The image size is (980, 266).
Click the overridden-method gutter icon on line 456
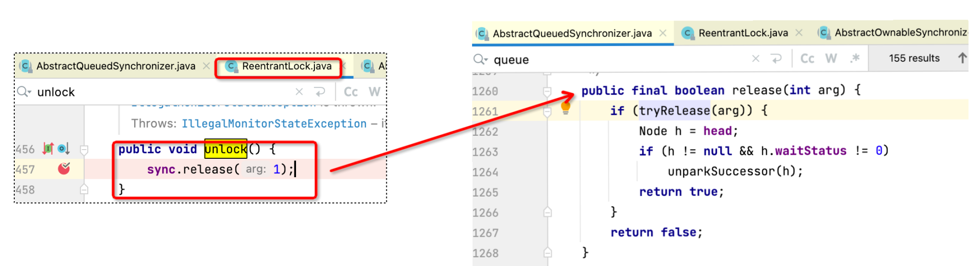63,149
